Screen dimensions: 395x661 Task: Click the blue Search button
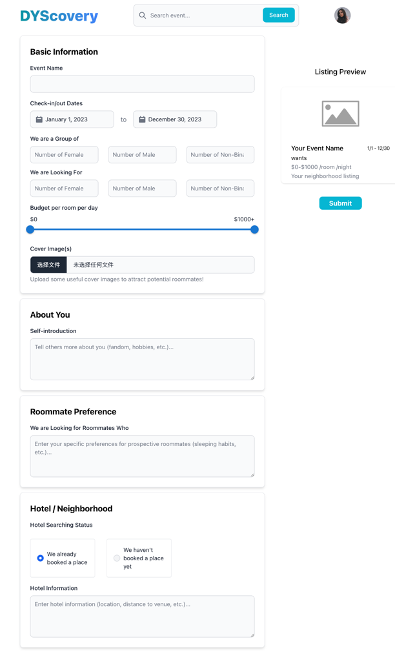[279, 15]
